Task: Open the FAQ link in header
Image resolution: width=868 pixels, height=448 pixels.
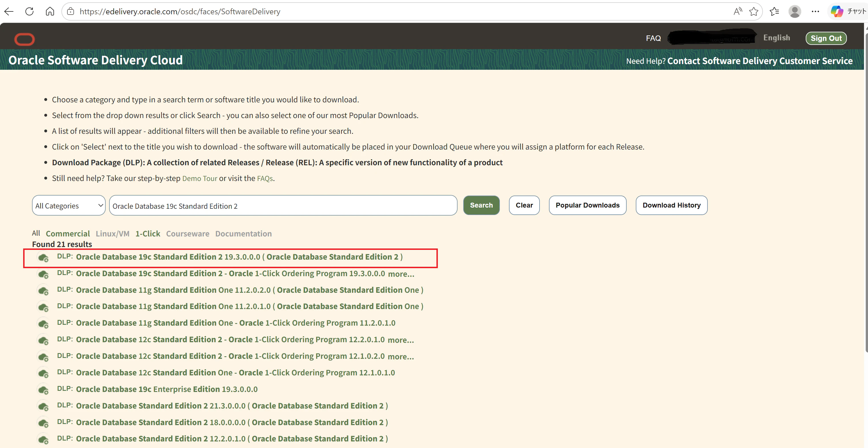Action: (653, 39)
